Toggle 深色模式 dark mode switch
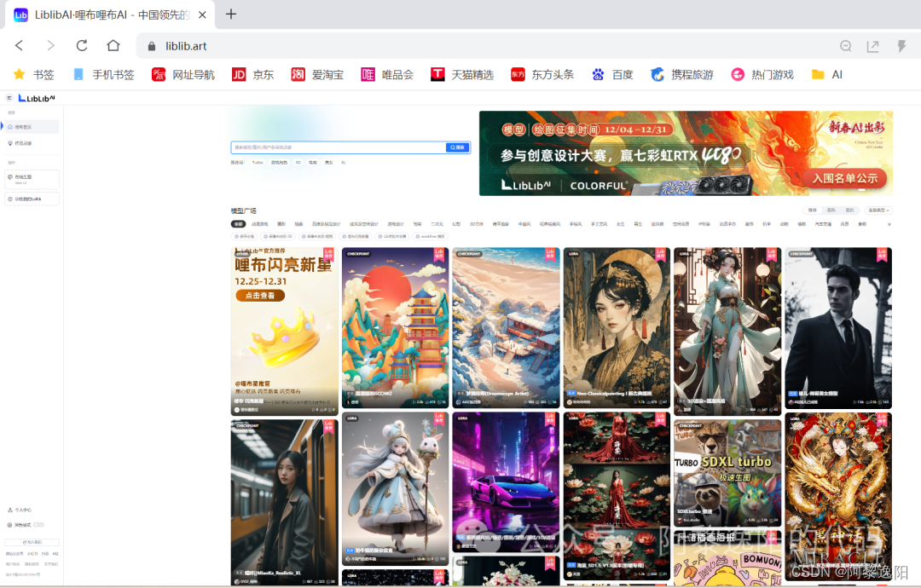 tap(39, 525)
